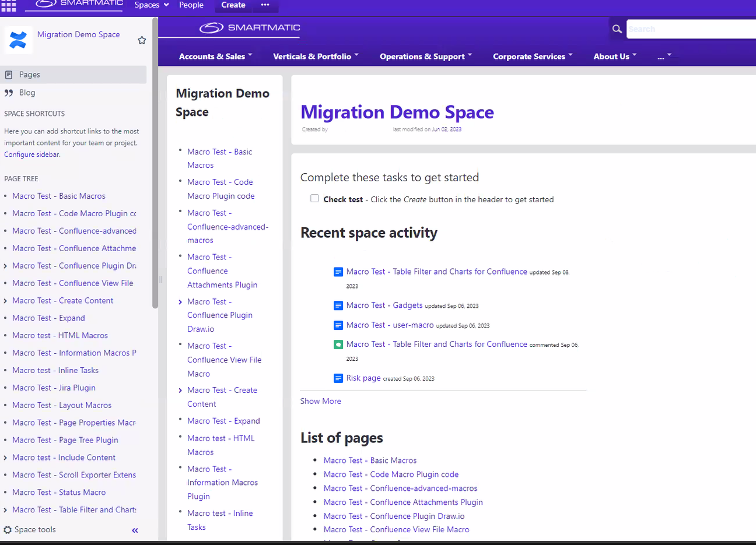
Task: Expand Macro Test - Create Content tree item
Action: click(x=5, y=300)
